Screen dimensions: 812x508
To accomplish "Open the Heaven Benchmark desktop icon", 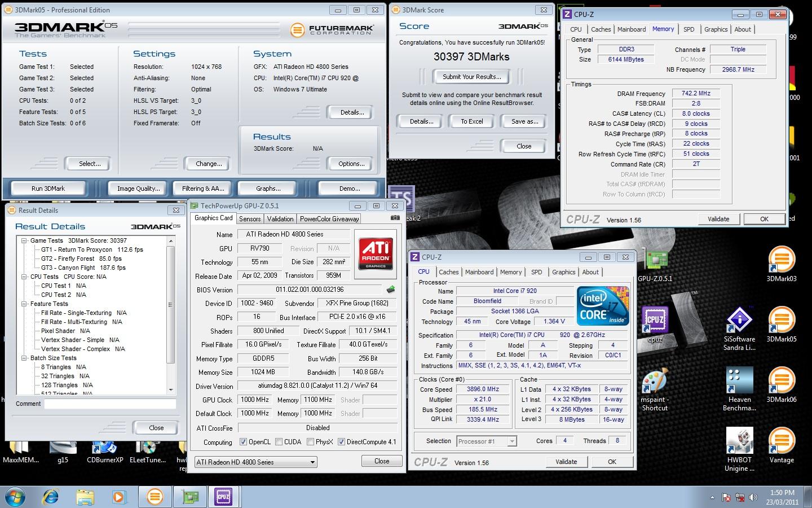I will 739,389.
